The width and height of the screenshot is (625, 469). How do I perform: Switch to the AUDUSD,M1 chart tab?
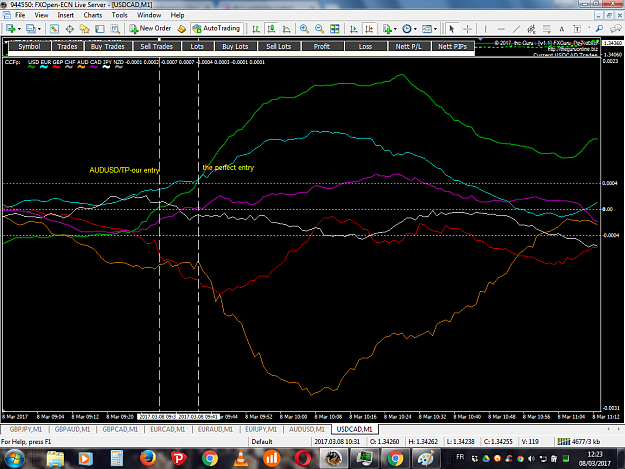307,429
